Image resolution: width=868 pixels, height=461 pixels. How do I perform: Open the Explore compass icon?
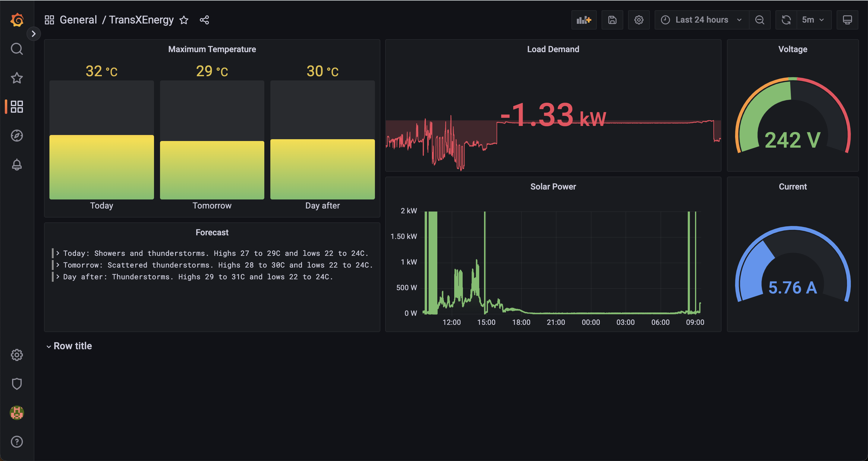tap(17, 136)
